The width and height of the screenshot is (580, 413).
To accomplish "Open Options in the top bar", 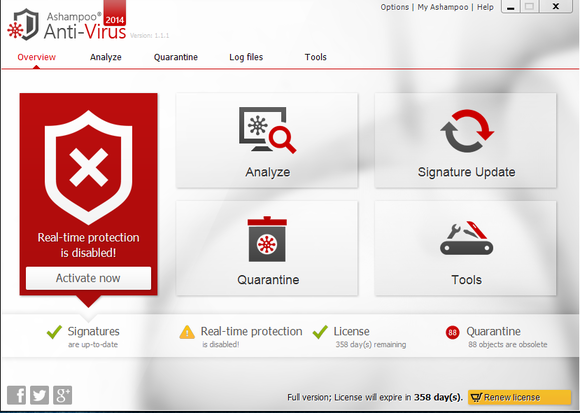I will (395, 7).
